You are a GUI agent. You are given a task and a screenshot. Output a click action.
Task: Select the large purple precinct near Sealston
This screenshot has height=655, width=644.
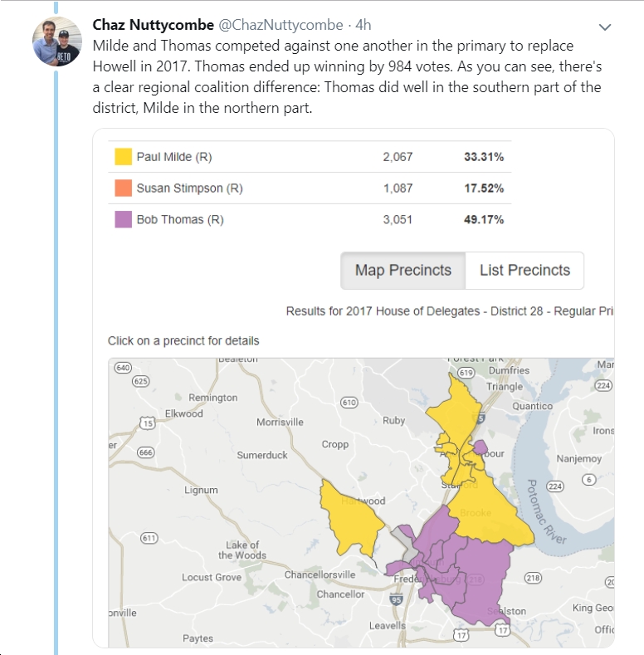click(485, 580)
